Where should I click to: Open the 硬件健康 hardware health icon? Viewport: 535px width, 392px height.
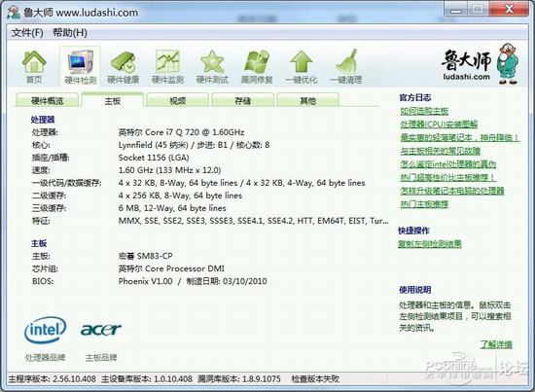tap(124, 67)
